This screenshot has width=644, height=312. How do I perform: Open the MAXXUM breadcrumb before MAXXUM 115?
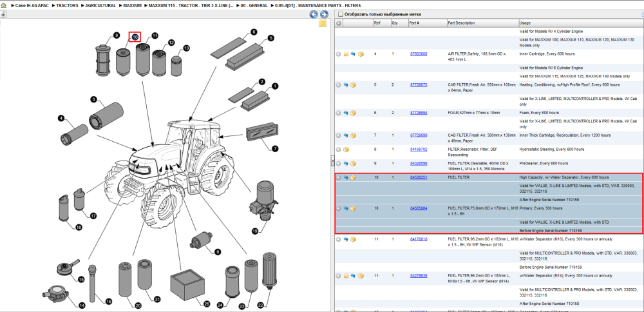click(132, 6)
